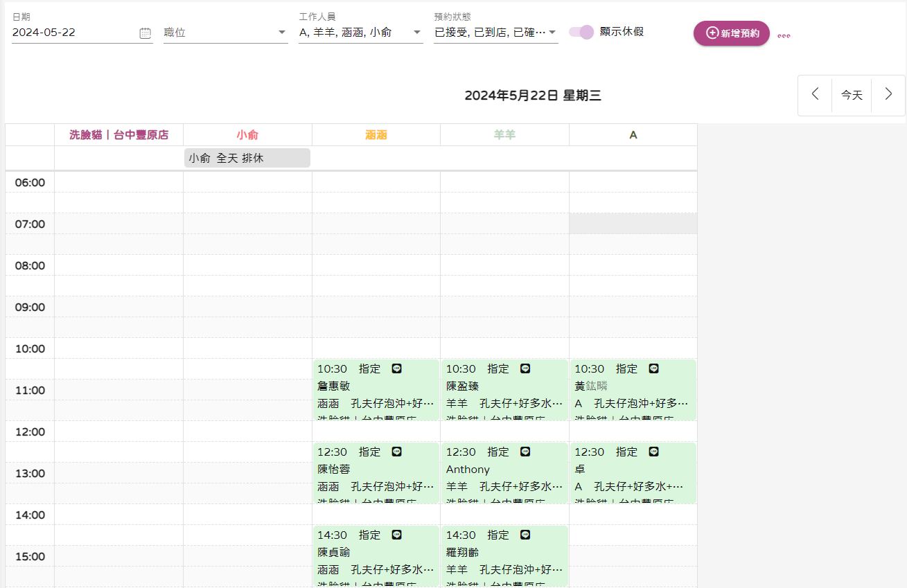The height and width of the screenshot is (588, 907).
Task: Click the 新增預約 button
Action: 731,33
